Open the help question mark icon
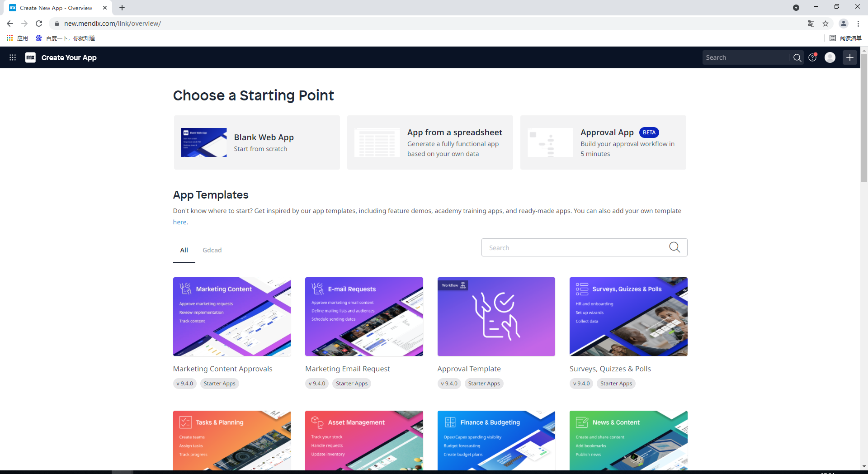 [x=812, y=57]
